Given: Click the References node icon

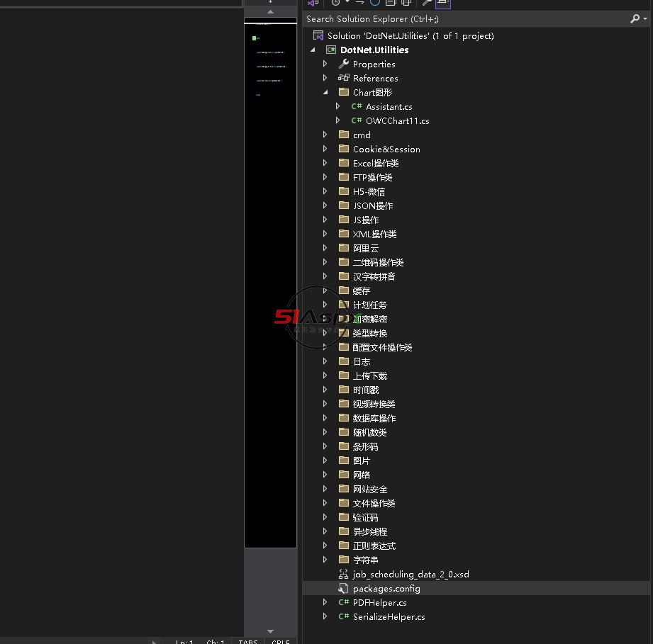Looking at the screenshot, I should (x=344, y=78).
